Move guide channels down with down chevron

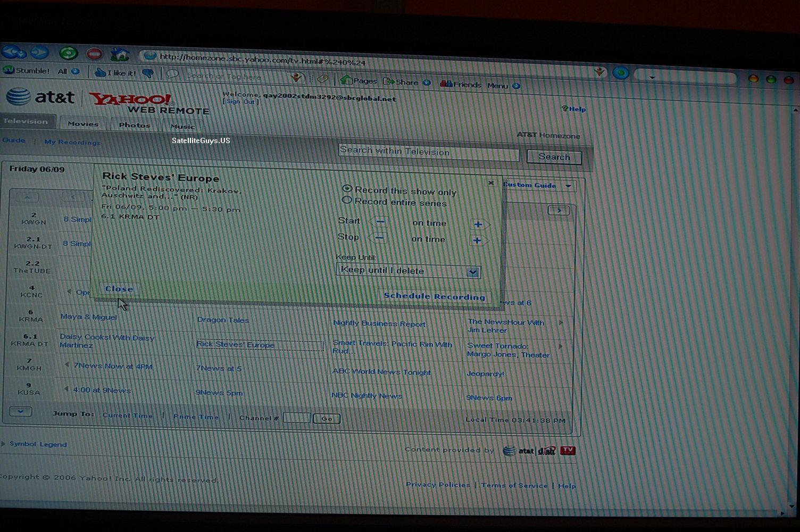pyautogui.click(x=21, y=411)
